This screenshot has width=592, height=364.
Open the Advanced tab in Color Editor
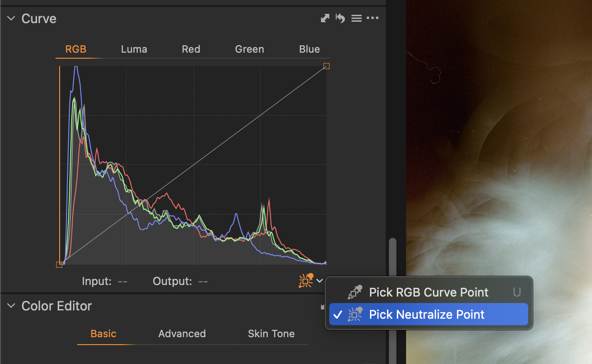[x=182, y=334]
